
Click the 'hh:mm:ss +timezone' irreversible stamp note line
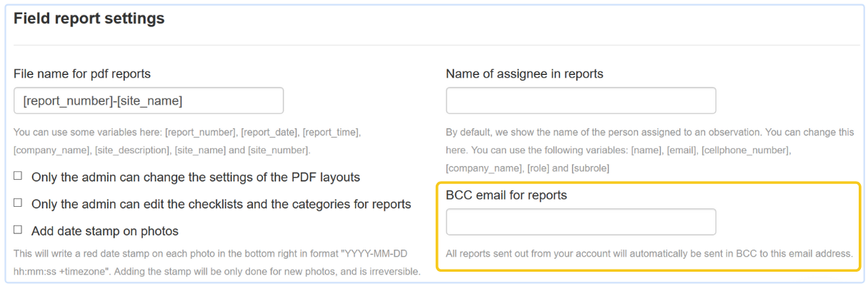click(x=216, y=272)
